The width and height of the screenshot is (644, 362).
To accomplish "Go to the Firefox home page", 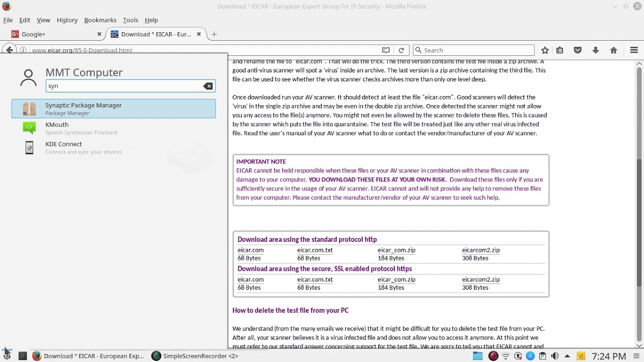I will (x=613, y=50).
